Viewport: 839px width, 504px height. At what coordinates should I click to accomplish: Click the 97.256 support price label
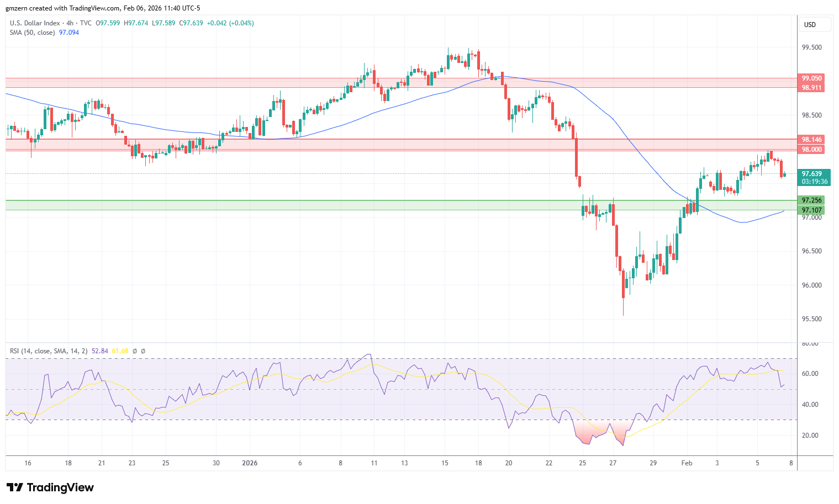[811, 200]
